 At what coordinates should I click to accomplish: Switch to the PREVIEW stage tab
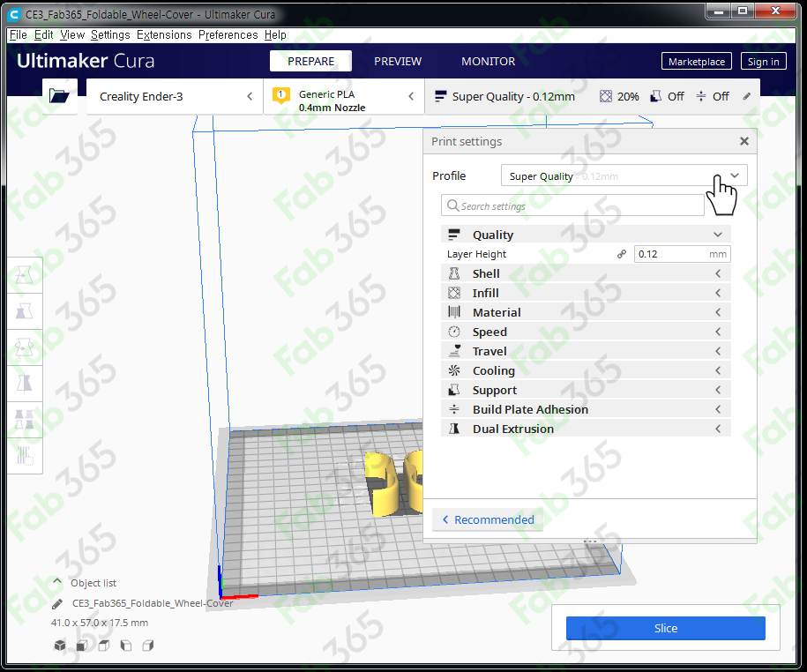point(398,61)
